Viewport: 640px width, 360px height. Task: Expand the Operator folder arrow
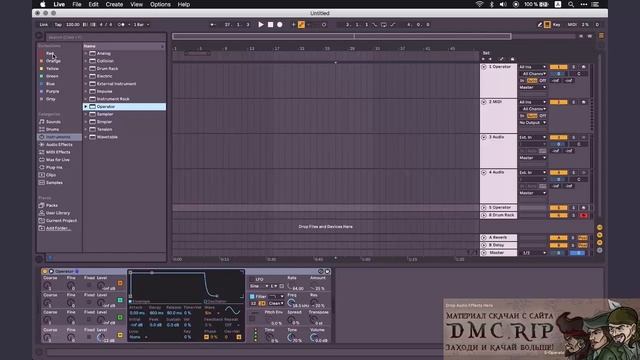point(86,107)
